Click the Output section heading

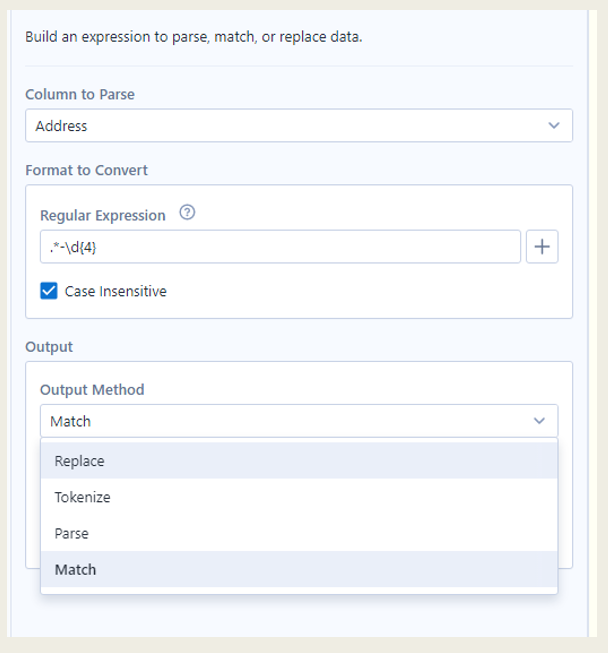pos(49,347)
